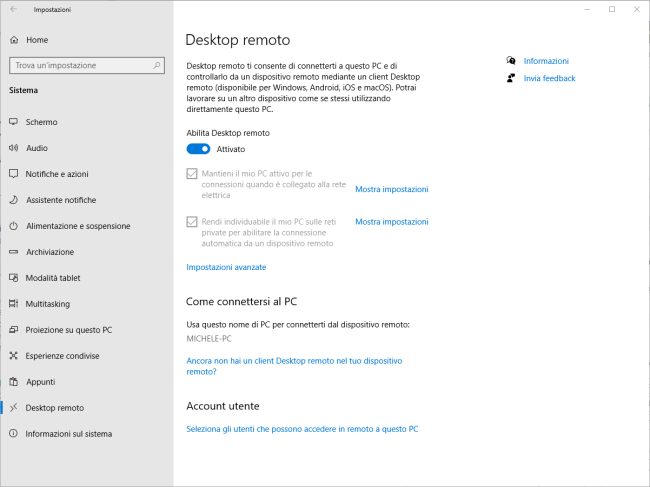The height and width of the screenshot is (487, 650).
Task: Click the Schermo monitor icon
Action: coord(14,122)
